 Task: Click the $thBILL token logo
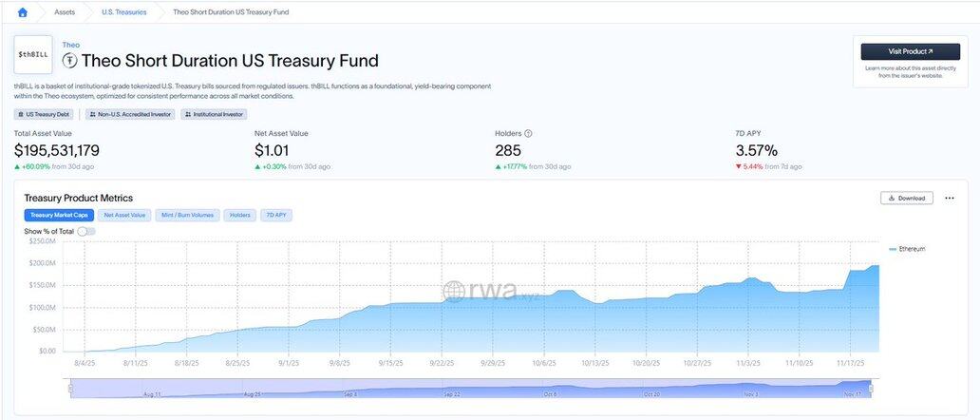pos(34,55)
